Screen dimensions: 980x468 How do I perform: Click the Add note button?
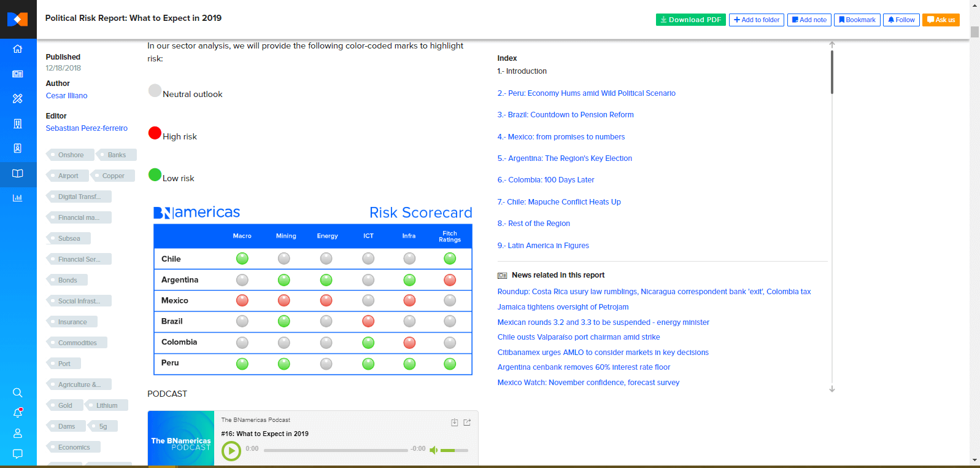(x=809, y=20)
